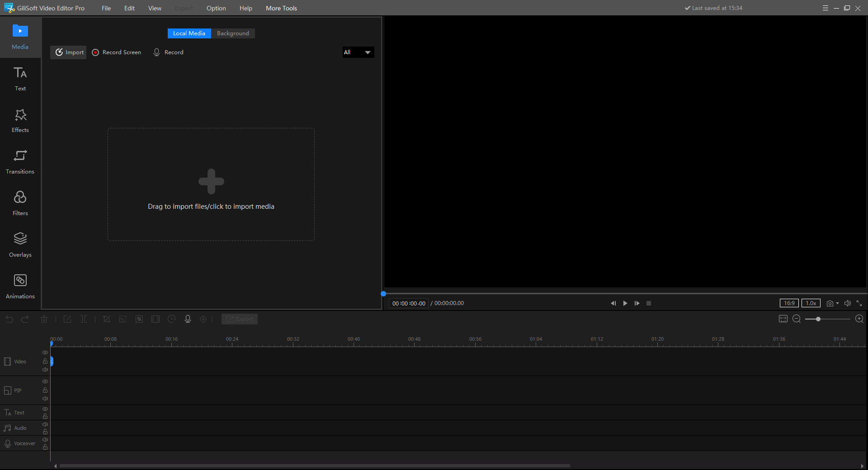Click the previous frame button
Image resolution: width=868 pixels, height=470 pixels.
tap(613, 303)
